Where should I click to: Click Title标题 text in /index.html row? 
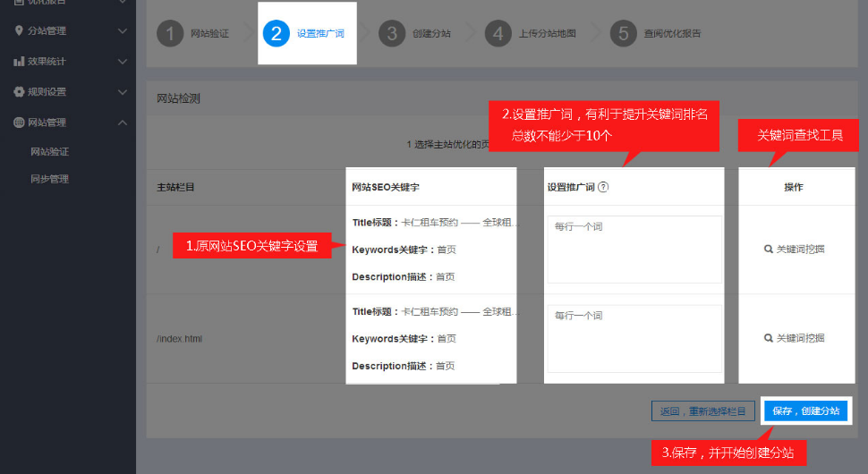(435, 311)
